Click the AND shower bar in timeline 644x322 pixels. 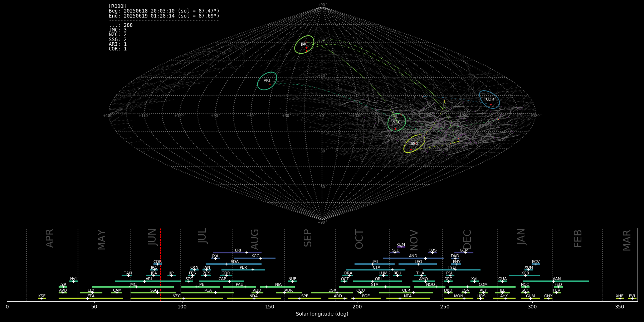pyautogui.click(x=413, y=258)
